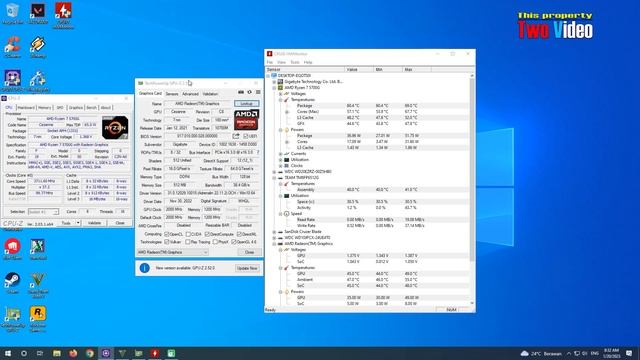Click the Validate button in CPU-Z
Viewport: 640px width, 360px height.
point(94,223)
